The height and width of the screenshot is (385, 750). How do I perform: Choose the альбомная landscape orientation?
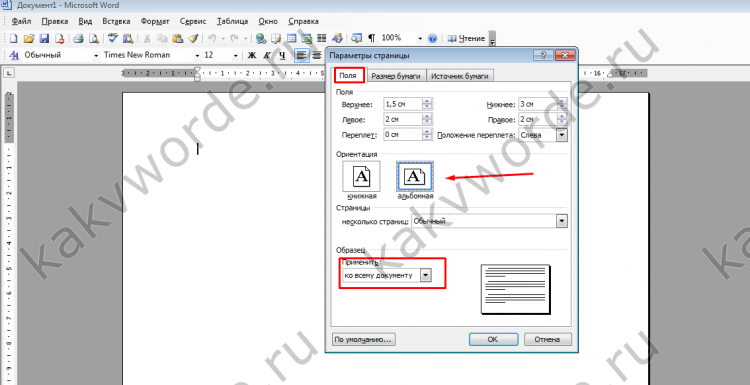[x=415, y=177]
